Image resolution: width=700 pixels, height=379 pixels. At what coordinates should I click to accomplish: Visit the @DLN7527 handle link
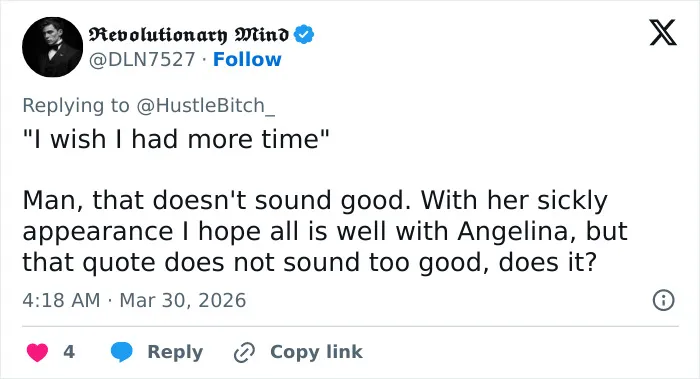(142, 59)
